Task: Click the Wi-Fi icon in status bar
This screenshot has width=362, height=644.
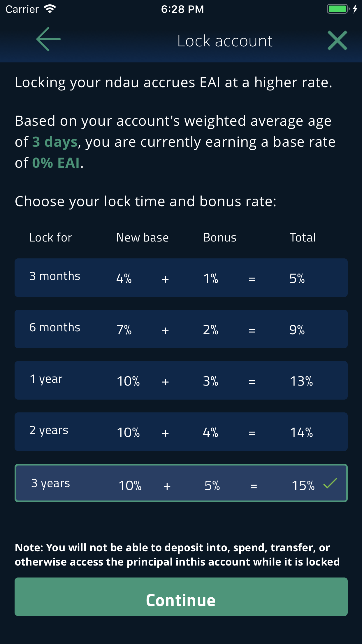Action: click(50, 9)
